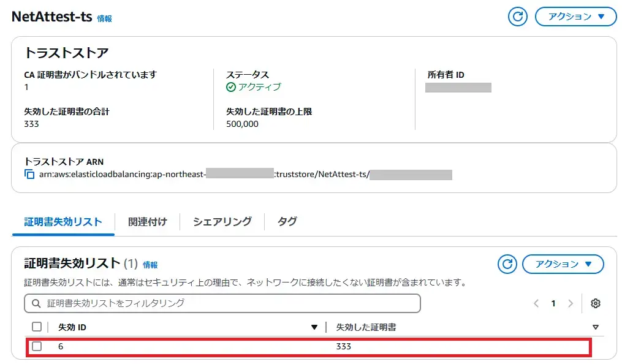Select all revocation list rows checkbox
This screenshot has width=622, height=364.
pos(37,327)
